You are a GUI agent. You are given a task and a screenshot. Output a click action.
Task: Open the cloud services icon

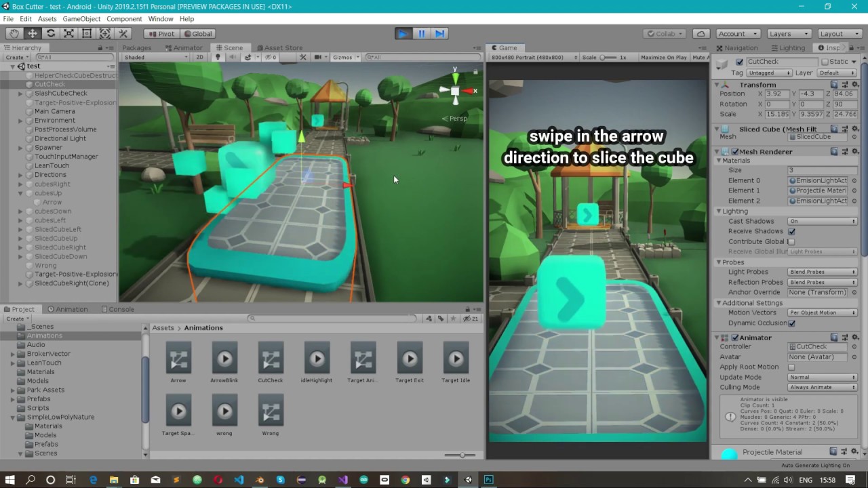point(701,33)
